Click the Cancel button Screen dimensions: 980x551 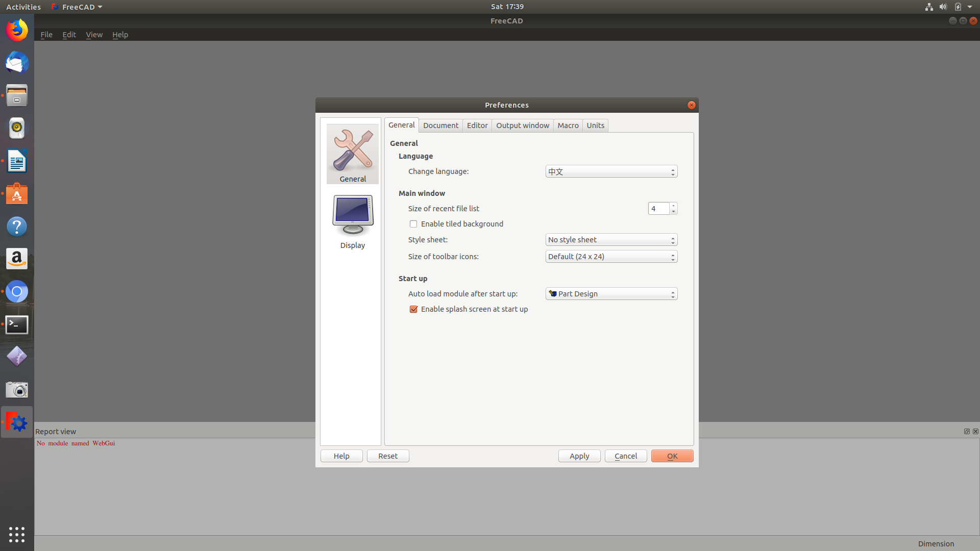(626, 456)
